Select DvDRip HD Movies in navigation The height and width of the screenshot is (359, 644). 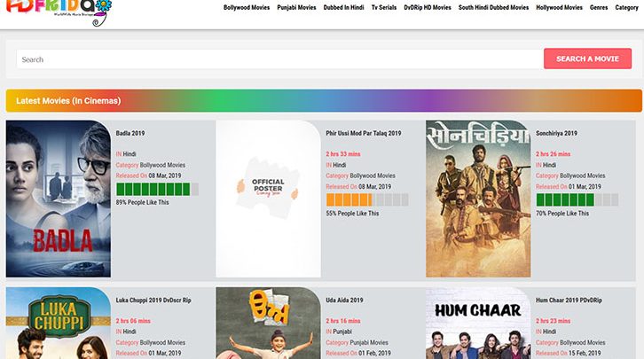click(428, 7)
